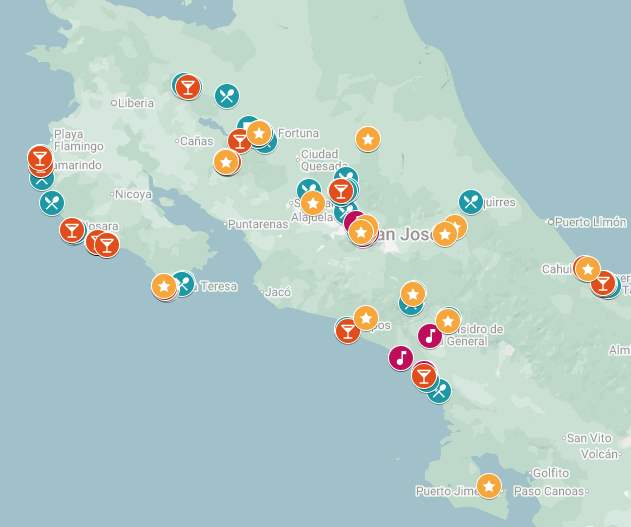Select the Puntarenas place label
This screenshot has width=631, height=527.
tap(258, 225)
